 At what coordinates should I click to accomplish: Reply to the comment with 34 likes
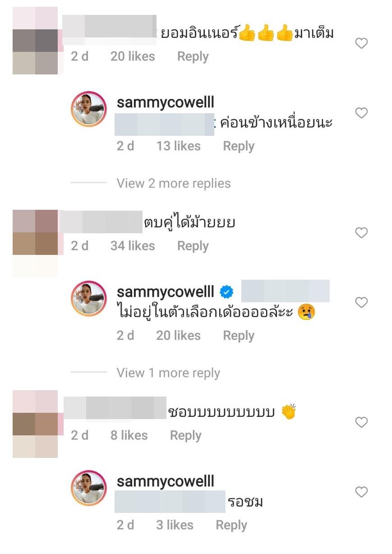pos(193,246)
